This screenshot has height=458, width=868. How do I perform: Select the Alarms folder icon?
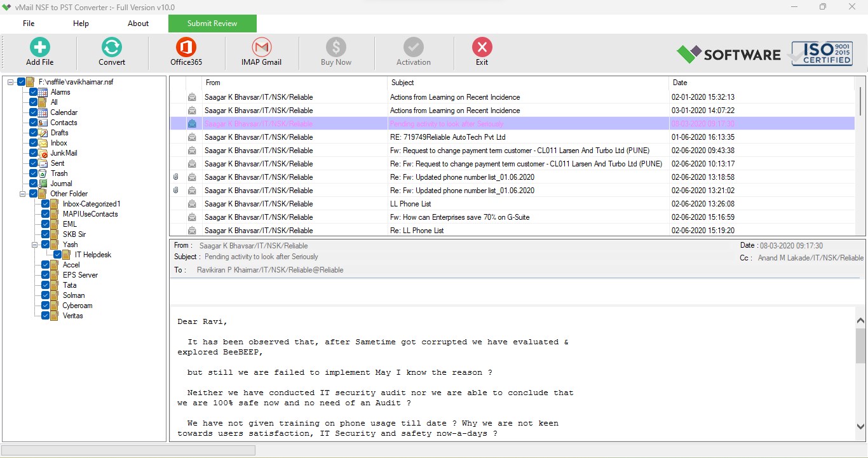pyautogui.click(x=43, y=92)
